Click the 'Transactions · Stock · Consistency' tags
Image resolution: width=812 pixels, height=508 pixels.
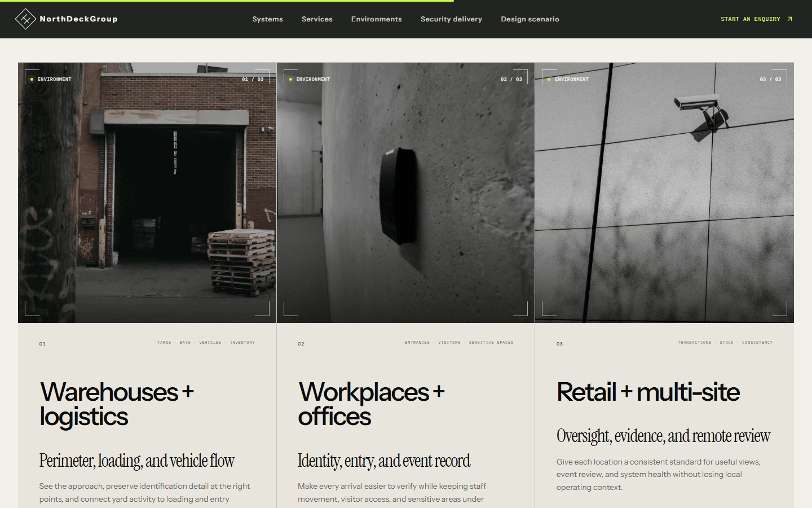(x=725, y=343)
